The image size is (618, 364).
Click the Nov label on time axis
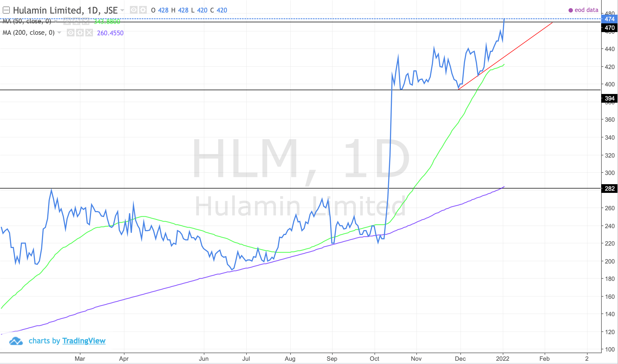click(416, 359)
